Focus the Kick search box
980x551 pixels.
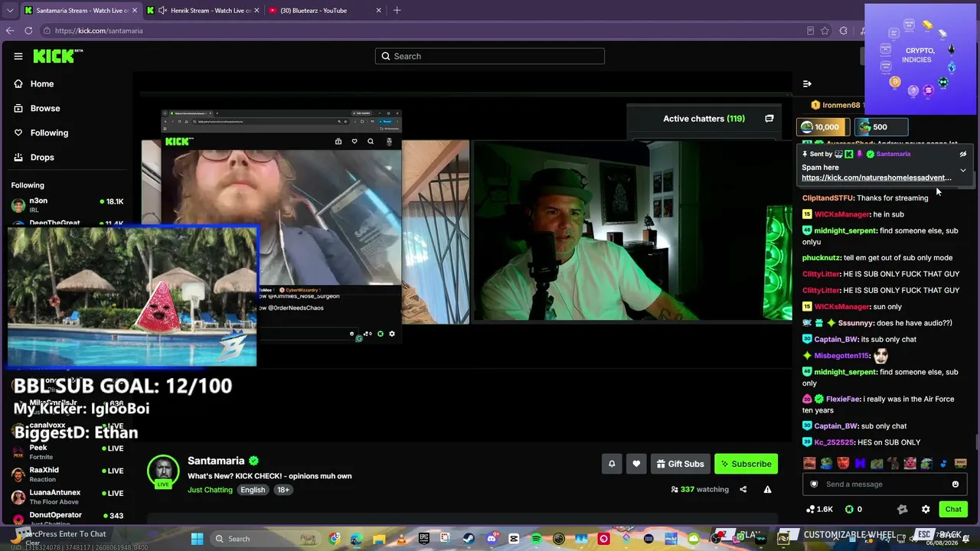(x=490, y=56)
